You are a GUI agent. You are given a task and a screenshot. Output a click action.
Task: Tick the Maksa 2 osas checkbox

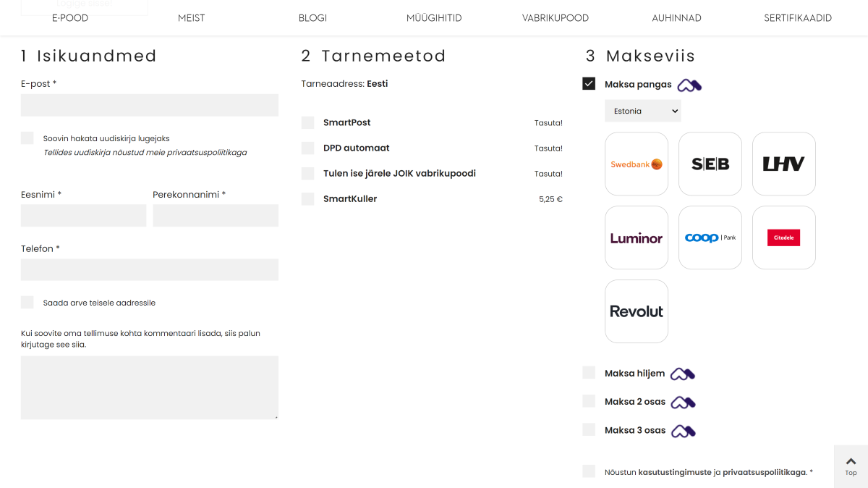click(x=589, y=401)
